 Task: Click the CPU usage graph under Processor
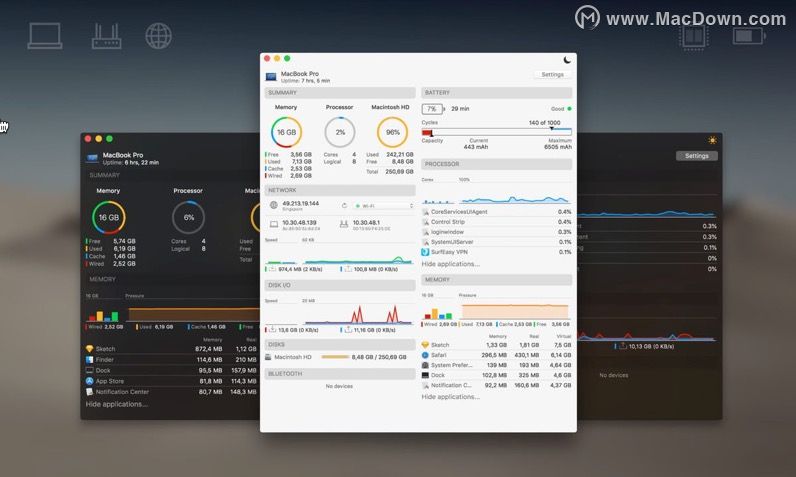click(515, 198)
